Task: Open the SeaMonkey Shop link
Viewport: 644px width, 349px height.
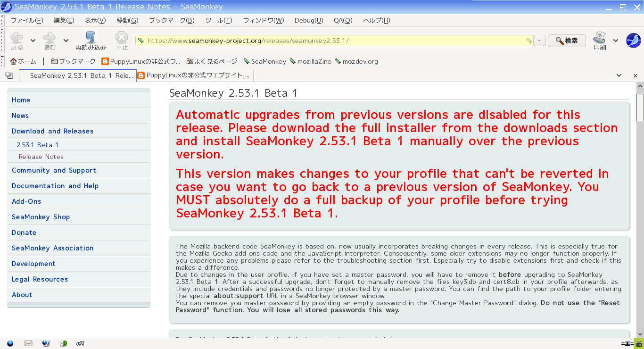Action: click(41, 217)
